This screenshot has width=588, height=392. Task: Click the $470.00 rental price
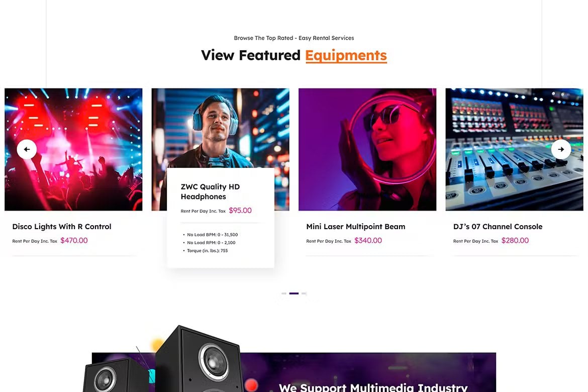[74, 240]
